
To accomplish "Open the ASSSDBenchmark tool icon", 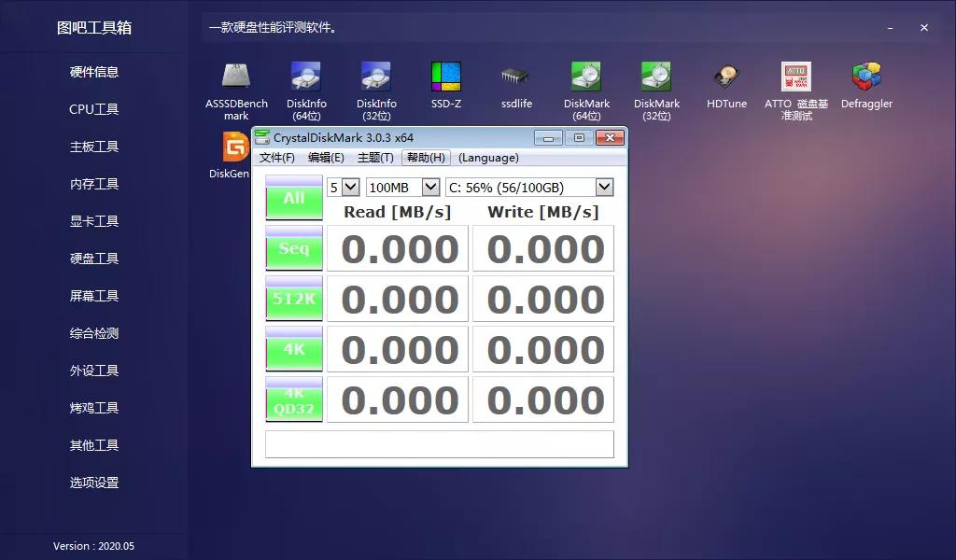I will (236, 77).
